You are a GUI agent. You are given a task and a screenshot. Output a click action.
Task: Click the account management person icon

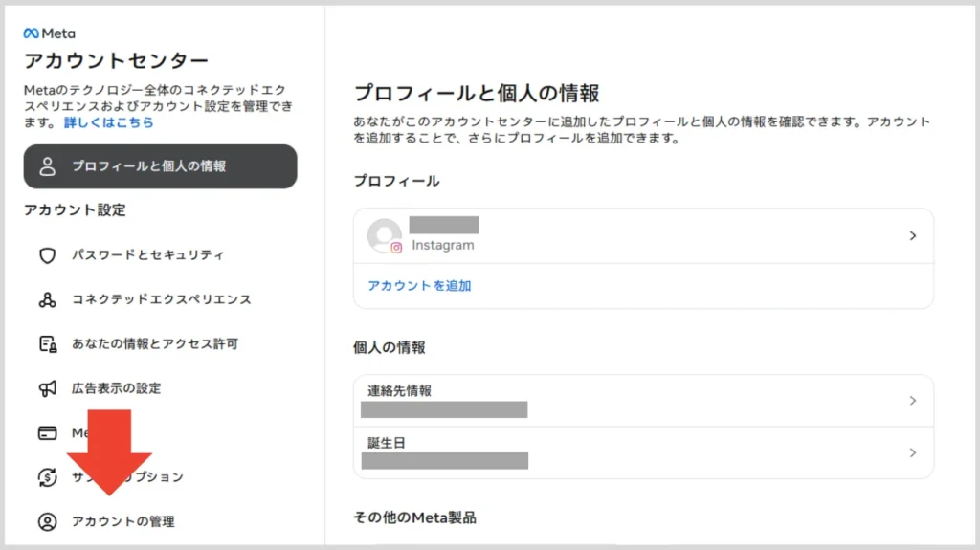[x=48, y=521]
